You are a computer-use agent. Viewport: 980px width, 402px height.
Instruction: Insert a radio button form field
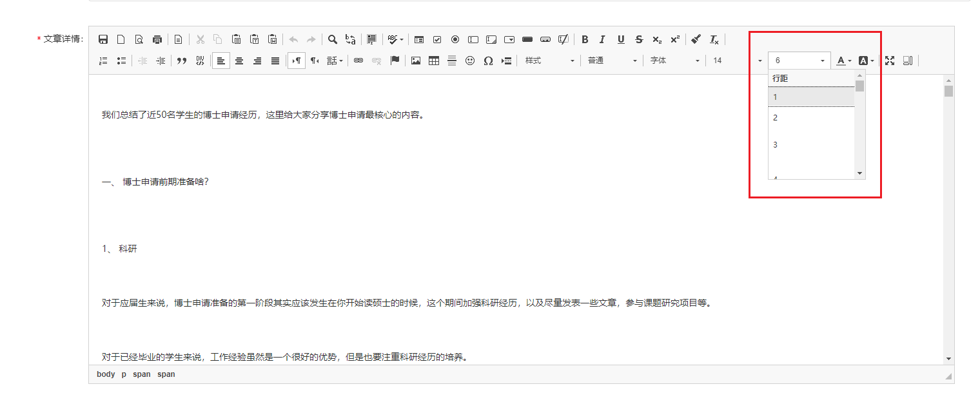coord(455,39)
